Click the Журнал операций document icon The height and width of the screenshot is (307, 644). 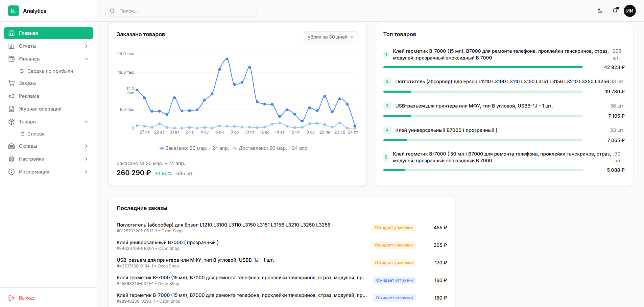pos(11,109)
